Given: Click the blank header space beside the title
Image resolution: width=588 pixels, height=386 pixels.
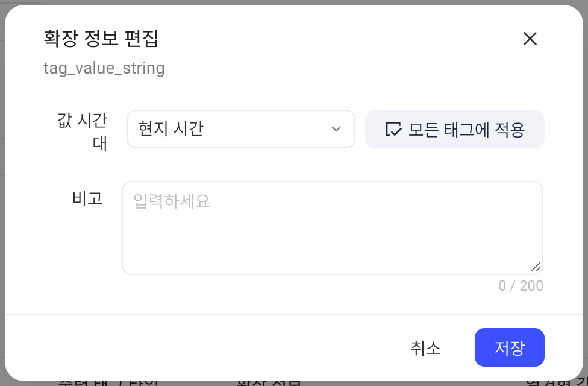Looking at the screenshot, I should tap(337, 39).
